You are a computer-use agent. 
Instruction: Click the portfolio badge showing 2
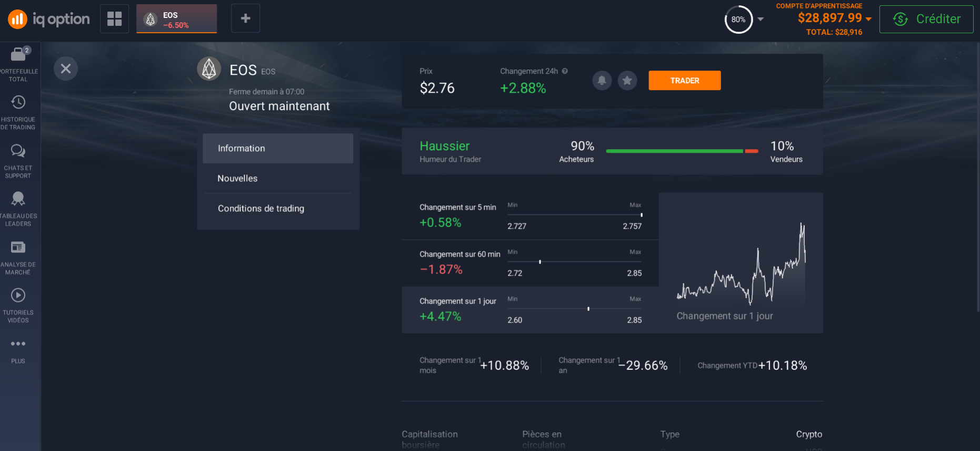[27, 50]
